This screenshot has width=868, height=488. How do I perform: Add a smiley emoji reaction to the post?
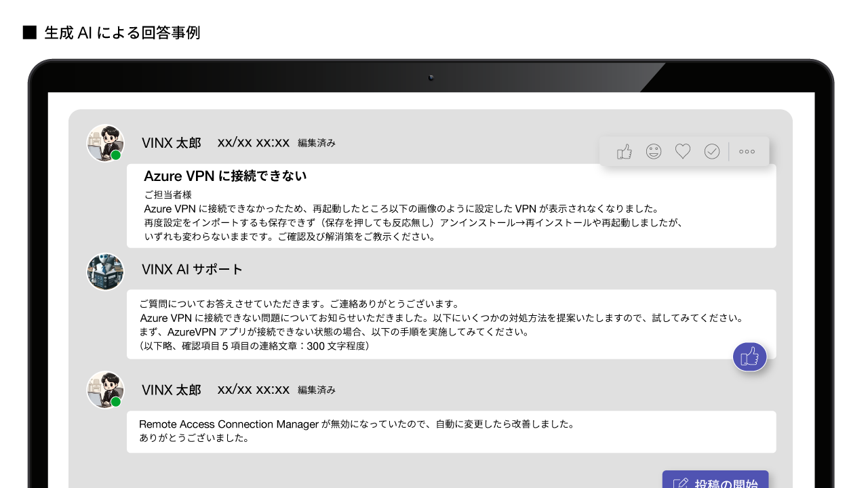653,152
